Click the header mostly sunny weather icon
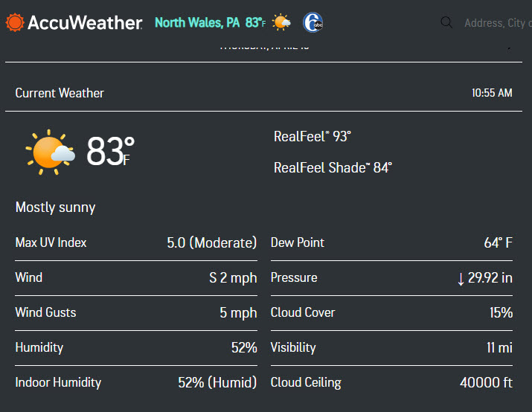Viewport: 532px width, 412px height. [x=281, y=22]
